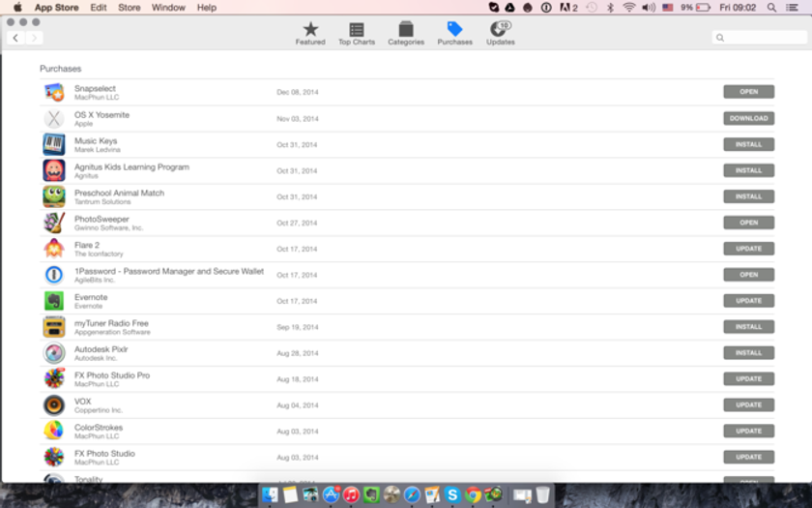The image size is (812, 508).
Task: Open the Store menu
Action: [x=129, y=8]
